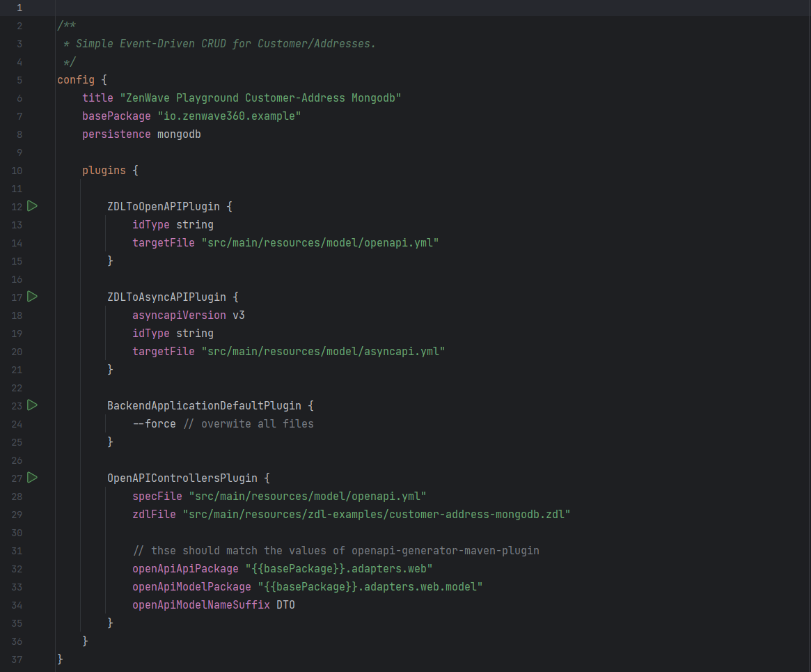Click the 'Simple Event-Driven CRUD' doc comment
The height and width of the screenshot is (672, 811).
[221, 43]
